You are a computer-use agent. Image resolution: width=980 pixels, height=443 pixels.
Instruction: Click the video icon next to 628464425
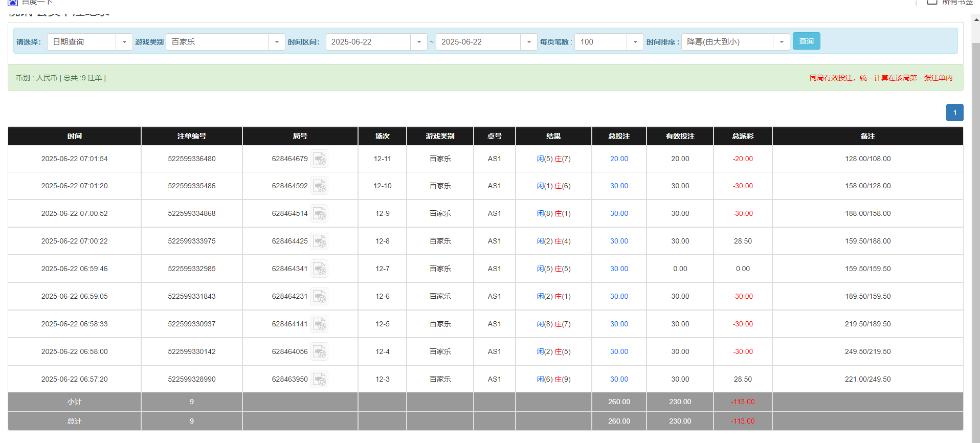pos(319,241)
